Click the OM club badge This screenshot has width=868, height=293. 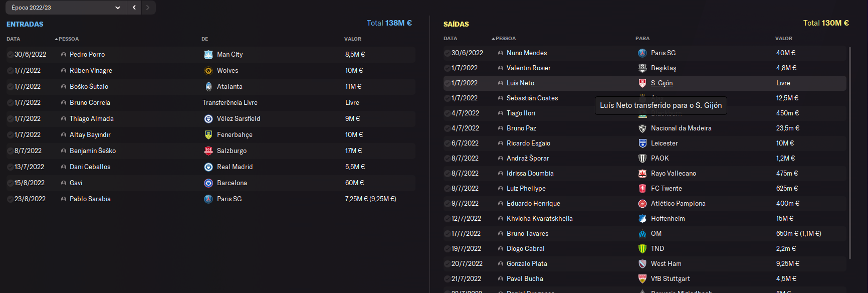tap(642, 234)
